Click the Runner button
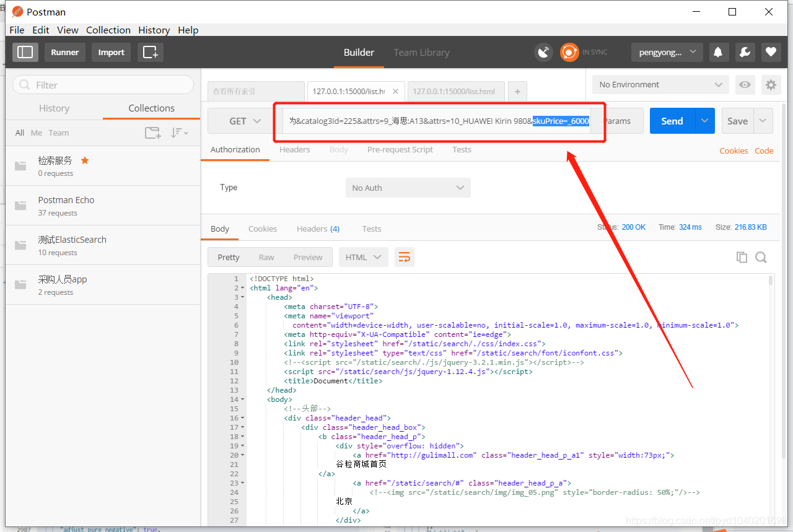This screenshot has width=793, height=532. tap(65, 52)
